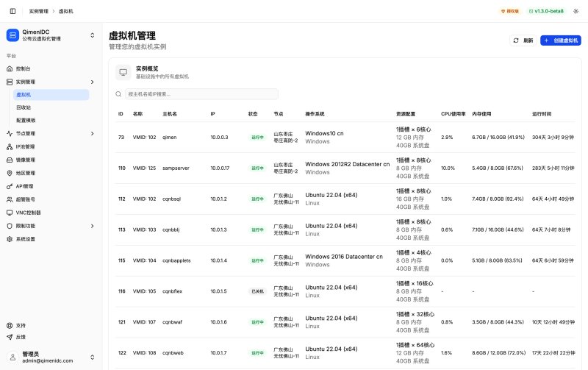
Task: Click the 刷新 refresh button
Action: tap(523, 40)
